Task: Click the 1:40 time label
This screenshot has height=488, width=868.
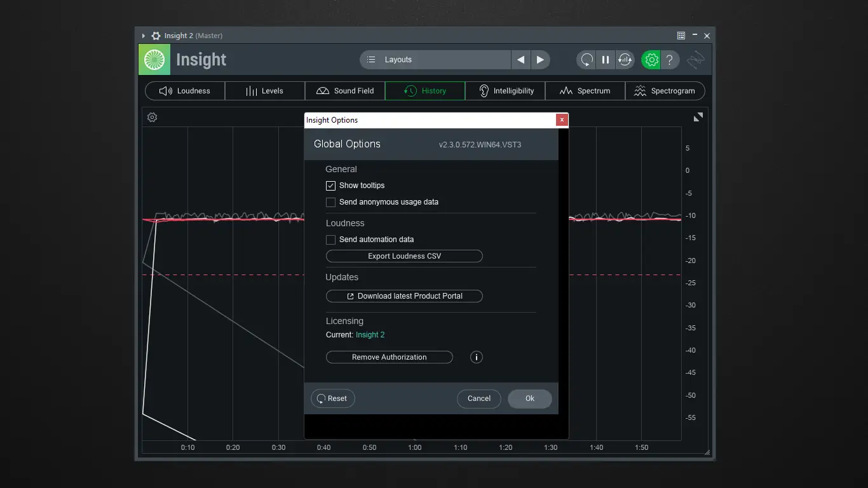Action: pyautogui.click(x=596, y=447)
